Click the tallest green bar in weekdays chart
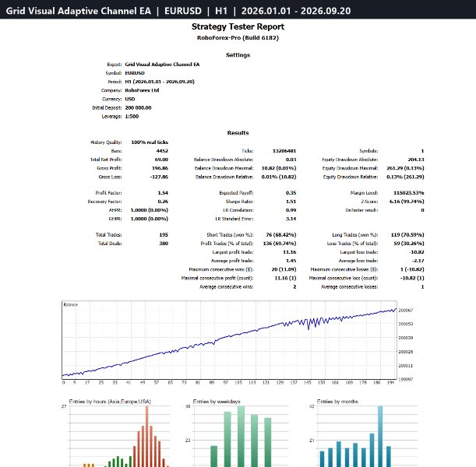The image size is (476, 467). pyautogui.click(x=241, y=437)
